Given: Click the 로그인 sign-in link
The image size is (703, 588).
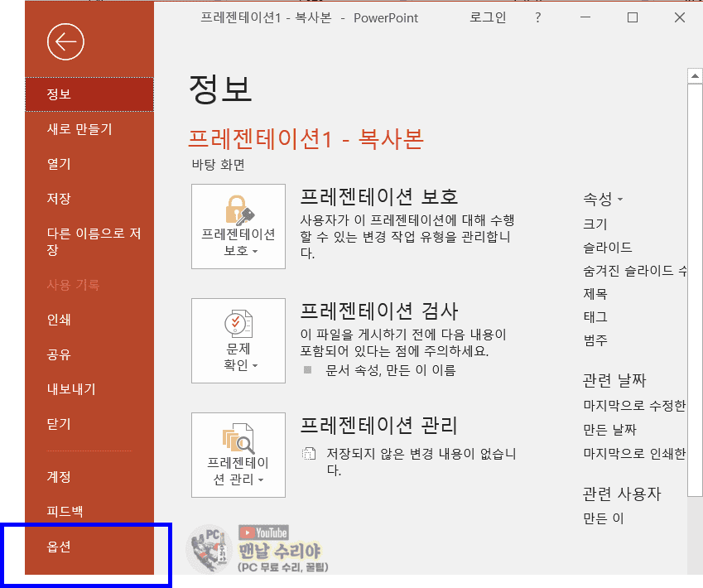Looking at the screenshot, I should click(488, 17).
